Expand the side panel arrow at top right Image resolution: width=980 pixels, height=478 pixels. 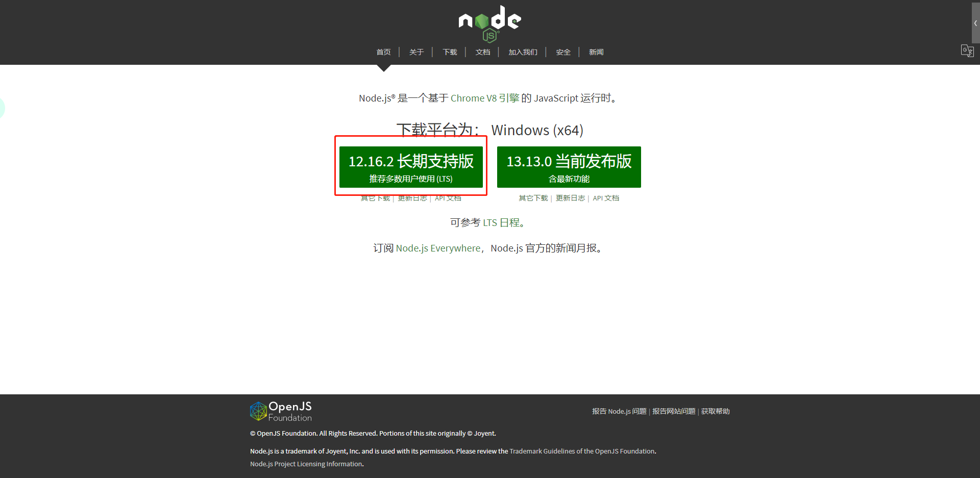pyautogui.click(x=975, y=23)
